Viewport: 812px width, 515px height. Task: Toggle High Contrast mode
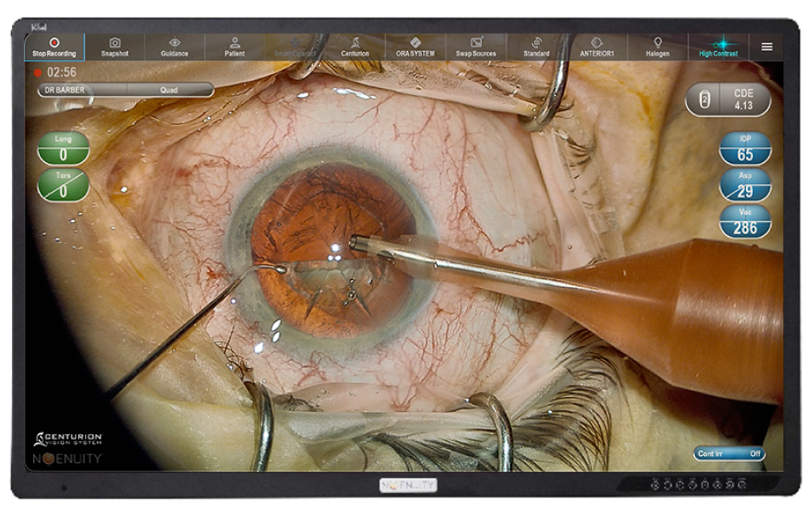click(x=718, y=47)
